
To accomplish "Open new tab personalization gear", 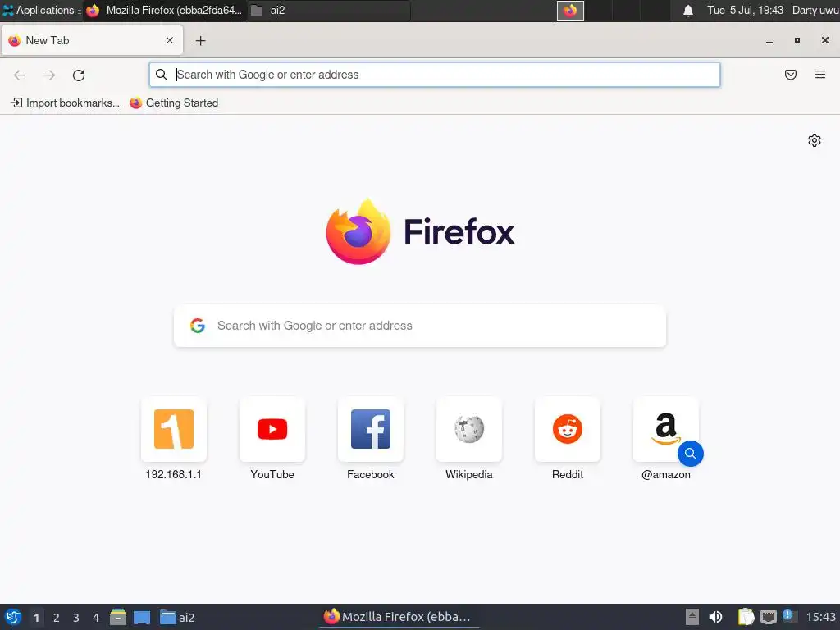I will (x=815, y=140).
